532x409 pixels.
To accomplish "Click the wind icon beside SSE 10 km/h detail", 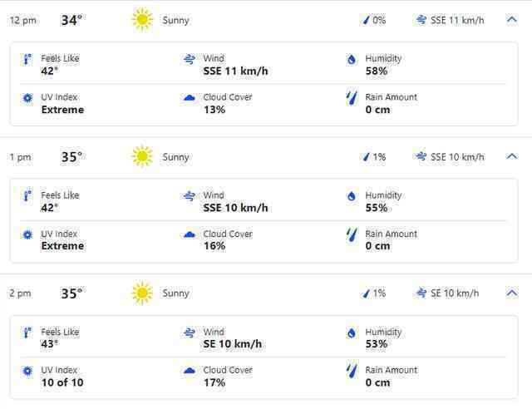I will click(x=190, y=196).
